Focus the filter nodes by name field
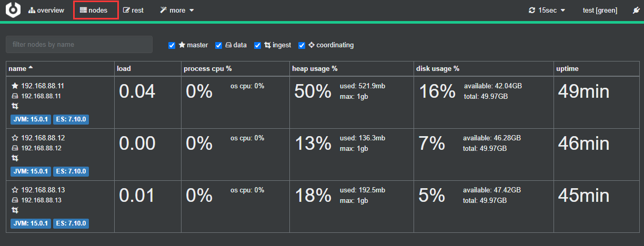Image resolution: width=644 pixels, height=246 pixels. [79, 45]
